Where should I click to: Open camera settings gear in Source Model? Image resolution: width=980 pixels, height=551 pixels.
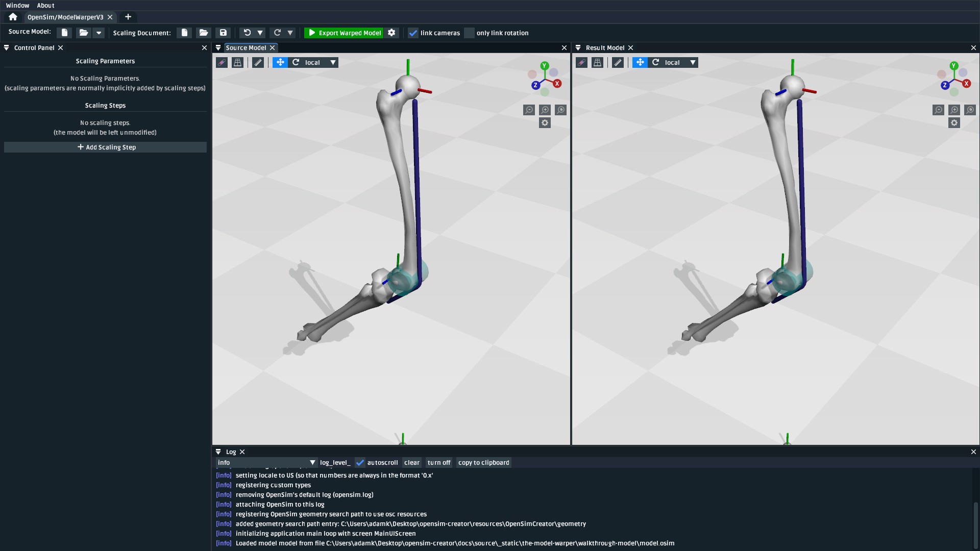(x=545, y=123)
